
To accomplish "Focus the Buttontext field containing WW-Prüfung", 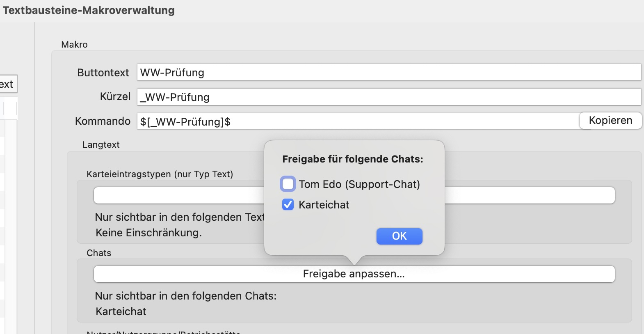I will [x=389, y=72].
